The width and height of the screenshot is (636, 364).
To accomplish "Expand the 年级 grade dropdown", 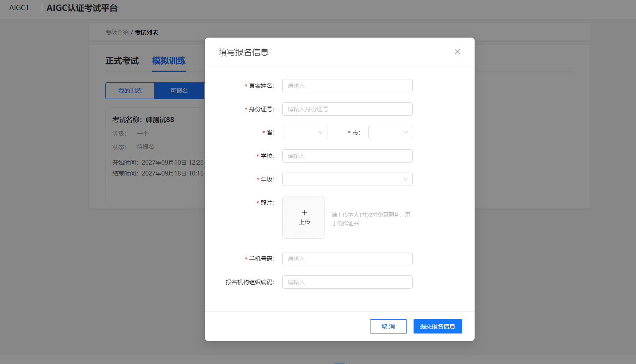I will pyautogui.click(x=347, y=179).
